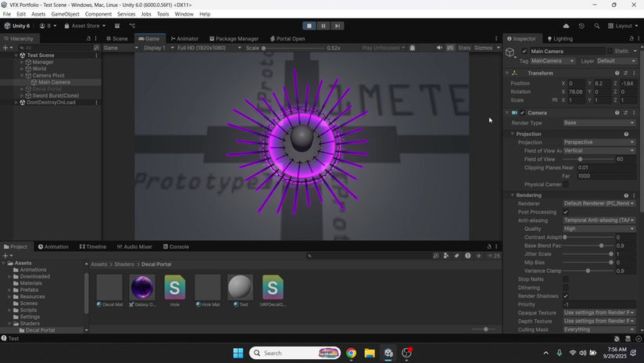Select the Manager object in Hierarchy
This screenshot has width=644, height=363.
43,62
